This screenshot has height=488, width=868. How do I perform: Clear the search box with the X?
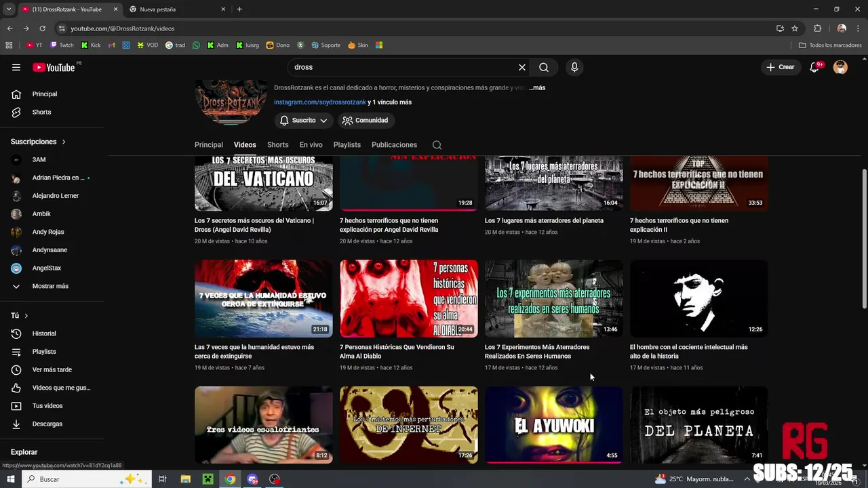point(522,67)
